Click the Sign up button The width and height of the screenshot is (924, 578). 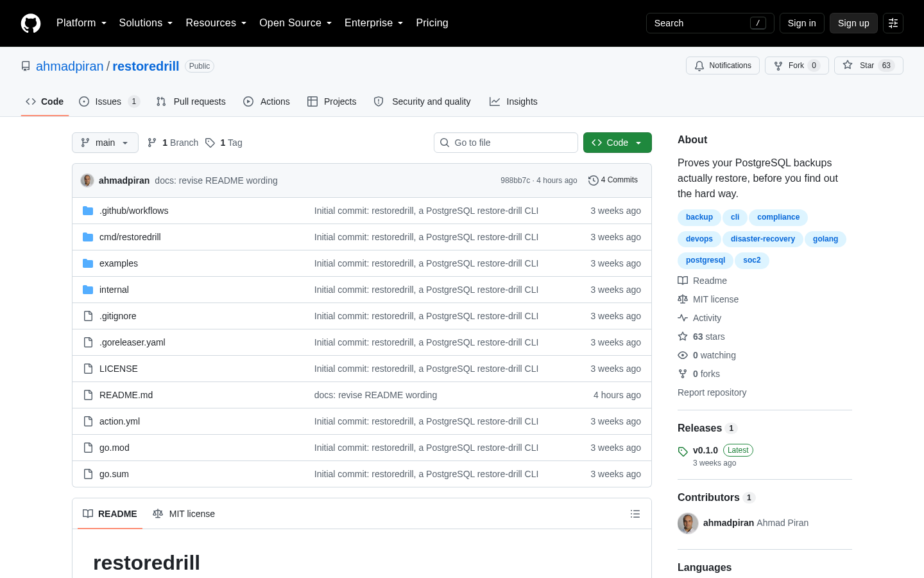(853, 23)
